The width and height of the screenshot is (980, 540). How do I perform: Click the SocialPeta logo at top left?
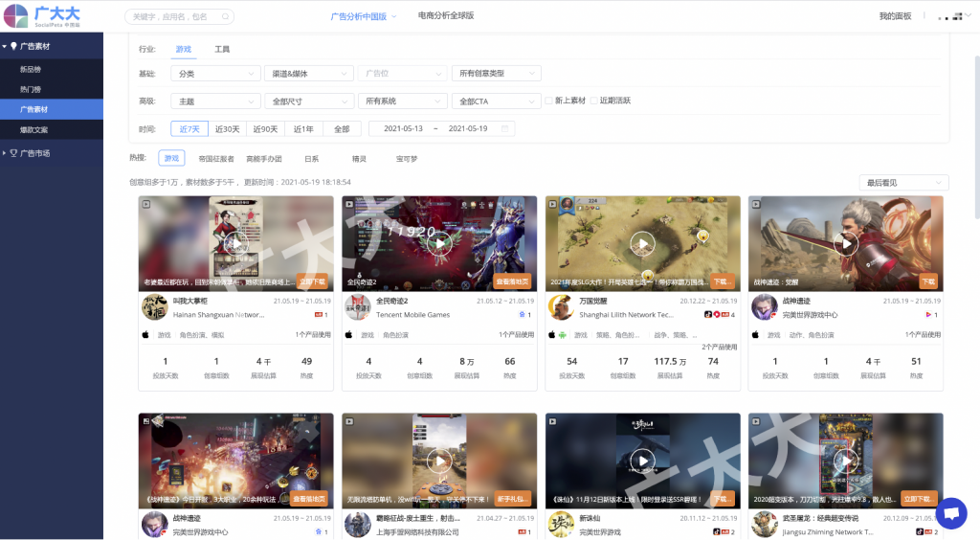42,16
